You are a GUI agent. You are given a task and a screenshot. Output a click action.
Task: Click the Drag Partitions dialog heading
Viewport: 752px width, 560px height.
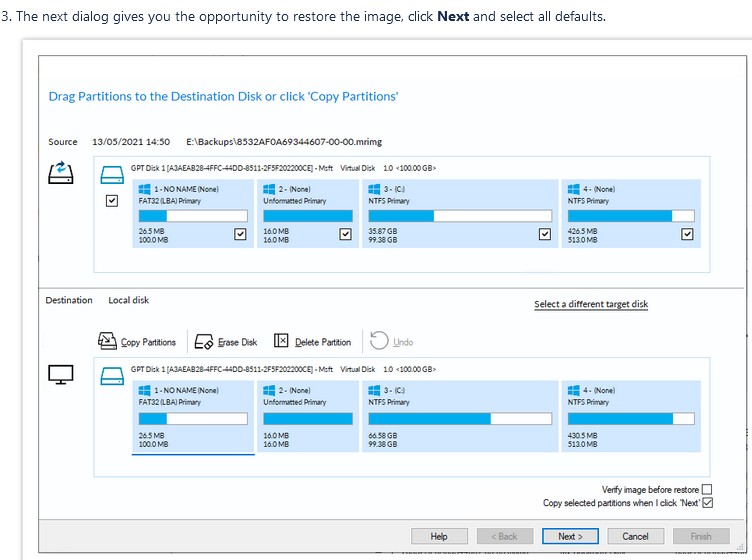(x=223, y=96)
